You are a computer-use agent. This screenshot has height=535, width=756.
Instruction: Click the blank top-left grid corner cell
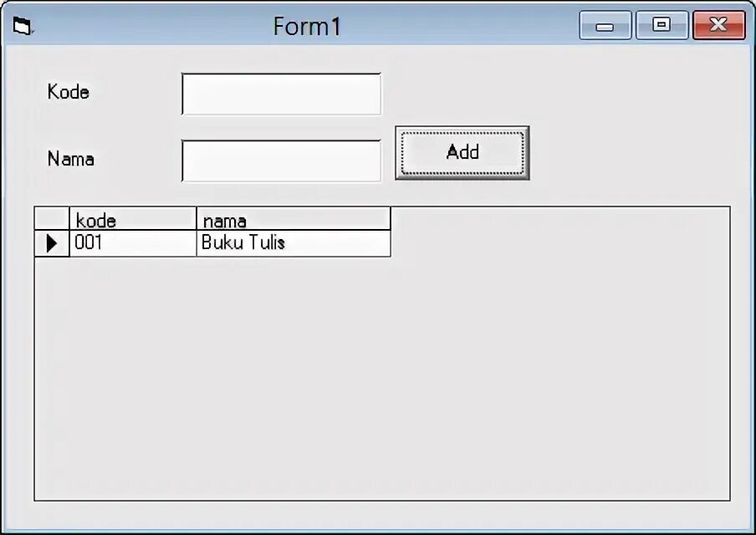point(52,219)
